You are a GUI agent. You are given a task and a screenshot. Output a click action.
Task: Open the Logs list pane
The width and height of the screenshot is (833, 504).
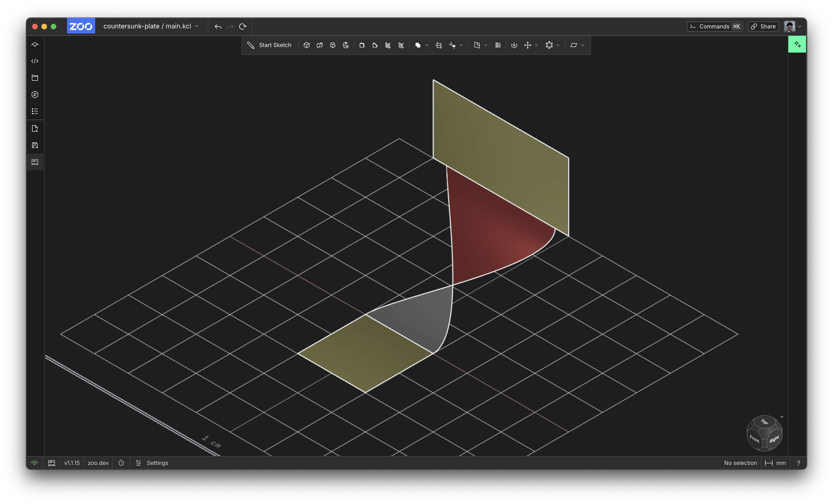tap(35, 111)
